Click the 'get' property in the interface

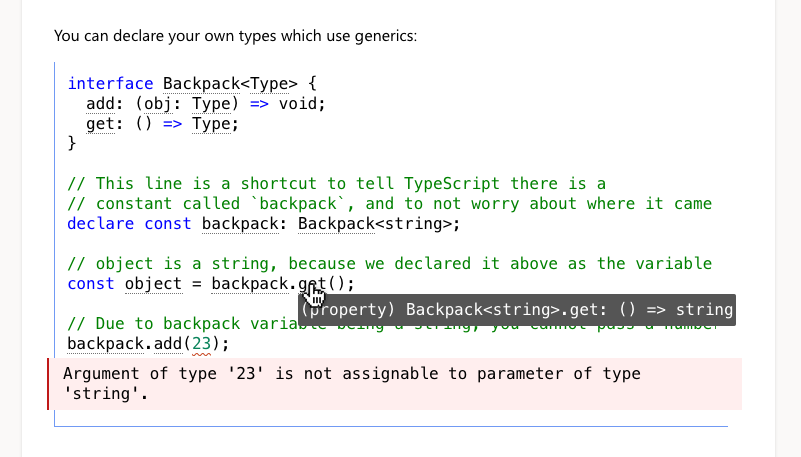pos(101,124)
